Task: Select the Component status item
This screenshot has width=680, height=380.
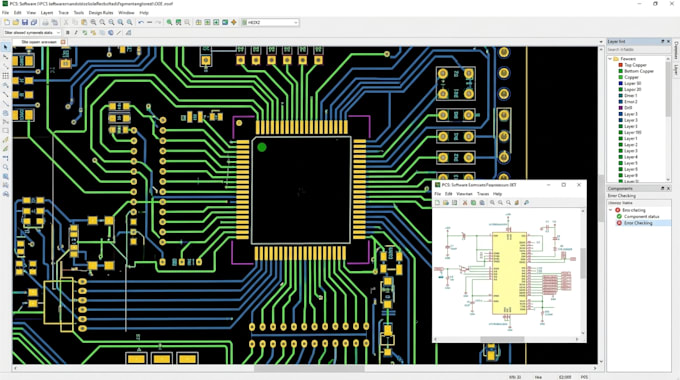Action: [641, 216]
